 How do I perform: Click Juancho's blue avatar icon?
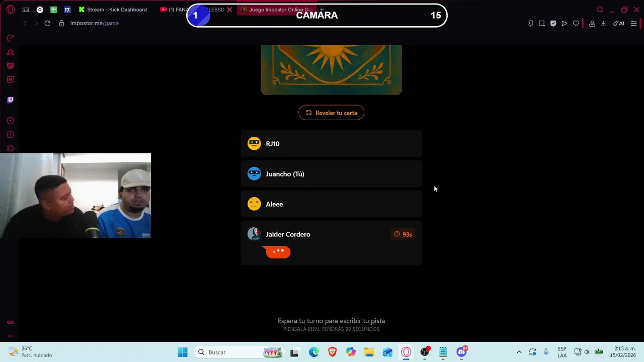coord(254,174)
